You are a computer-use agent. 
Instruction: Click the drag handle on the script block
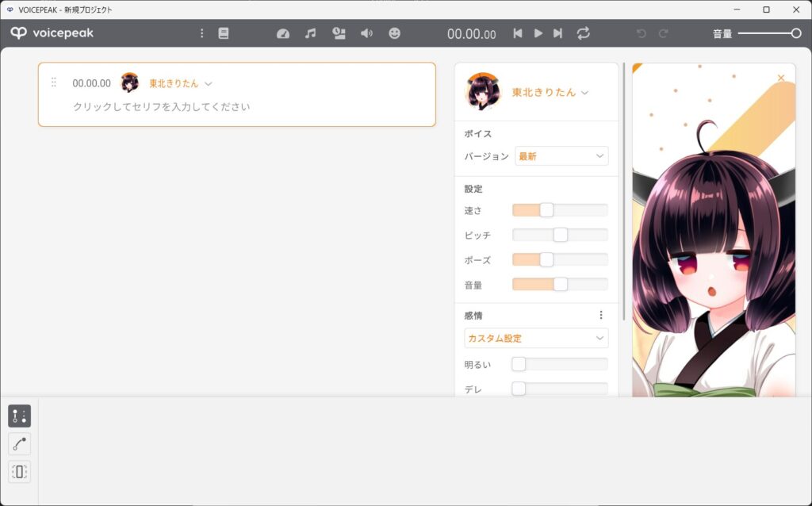[54, 82]
